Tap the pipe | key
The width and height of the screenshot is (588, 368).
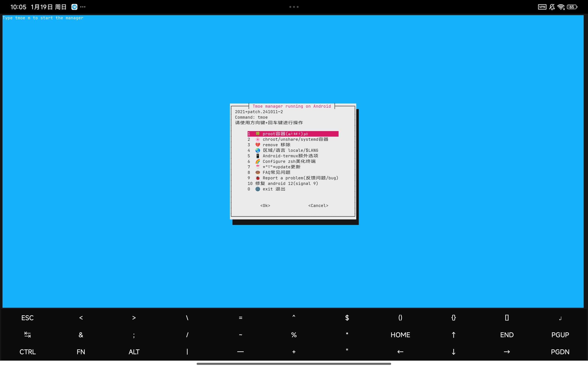(187, 352)
